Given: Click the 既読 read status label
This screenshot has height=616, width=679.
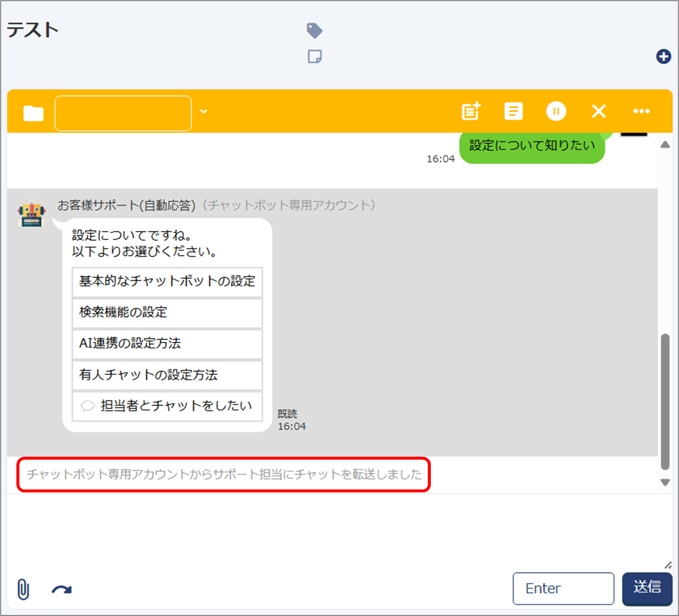Looking at the screenshot, I should [x=287, y=413].
